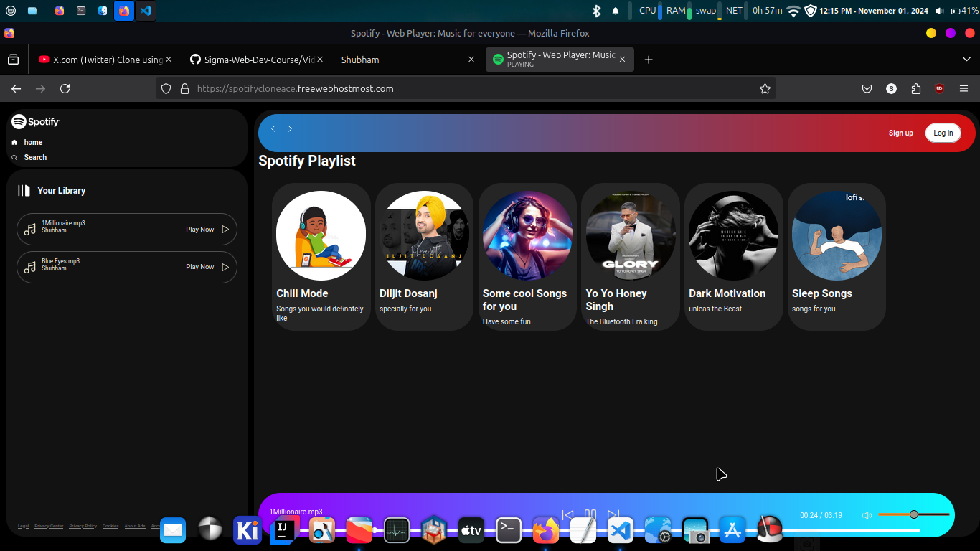Close the X.com (Twitter) Clone tab
980x551 pixels.
(169, 60)
